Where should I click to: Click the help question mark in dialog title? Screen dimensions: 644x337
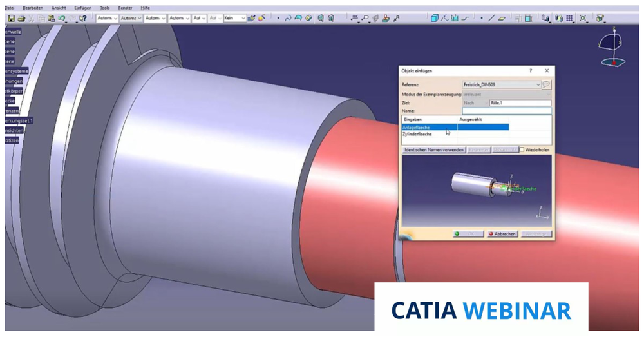[531, 71]
